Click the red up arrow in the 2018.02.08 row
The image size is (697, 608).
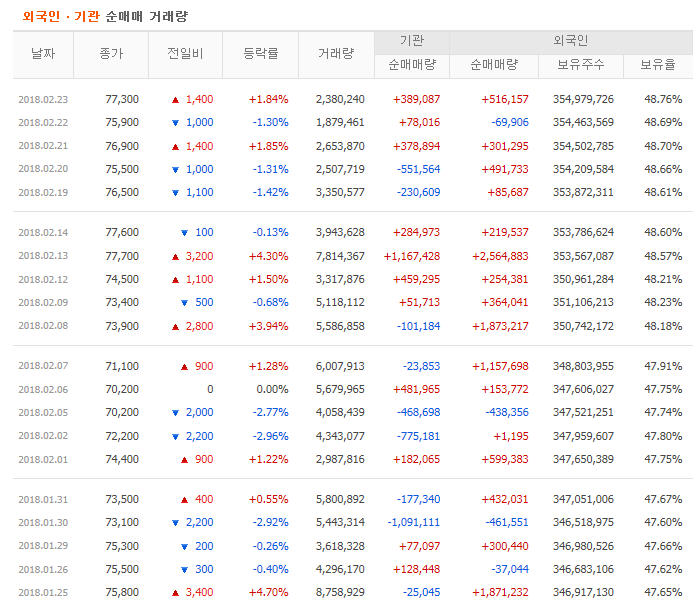175,326
